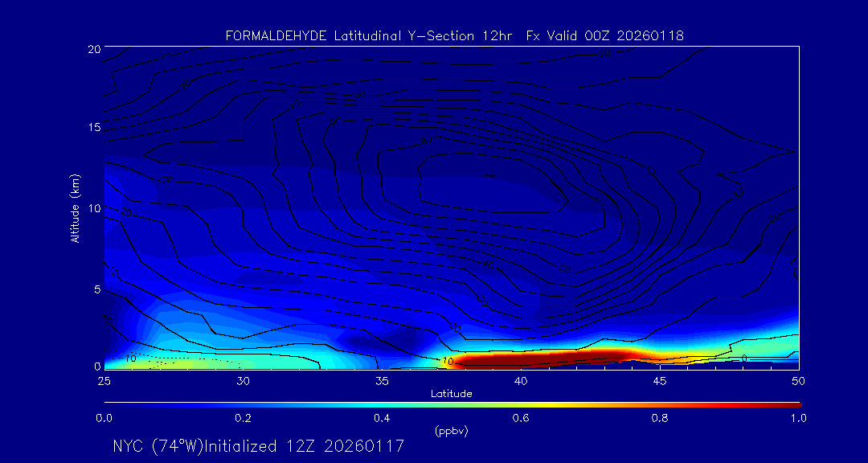Click the latitude axis tick label 45

659,381
